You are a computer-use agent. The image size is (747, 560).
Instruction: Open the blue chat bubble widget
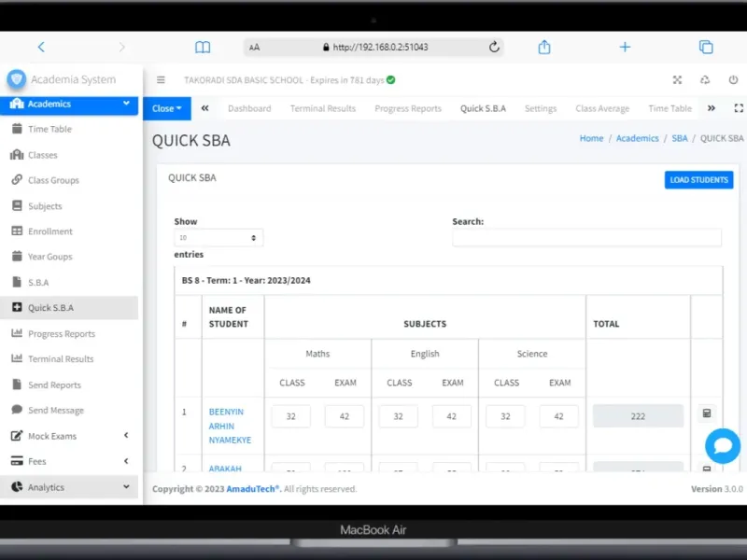(x=722, y=446)
